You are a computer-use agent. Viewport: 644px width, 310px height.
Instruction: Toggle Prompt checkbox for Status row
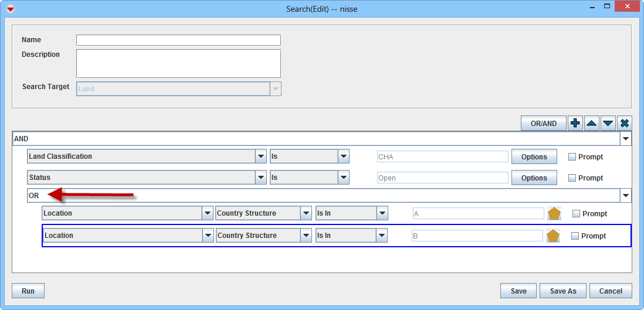pos(572,178)
